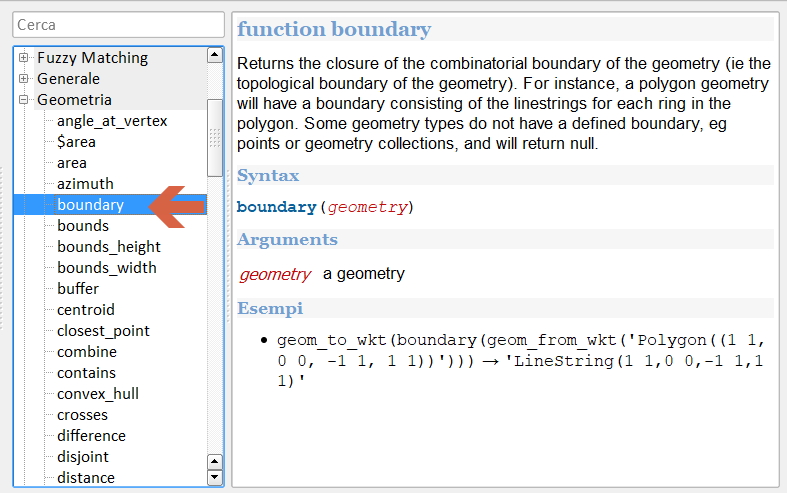Screen dimensions: 787x493
Task: Select the angle_at_vertex function
Action: (111, 121)
